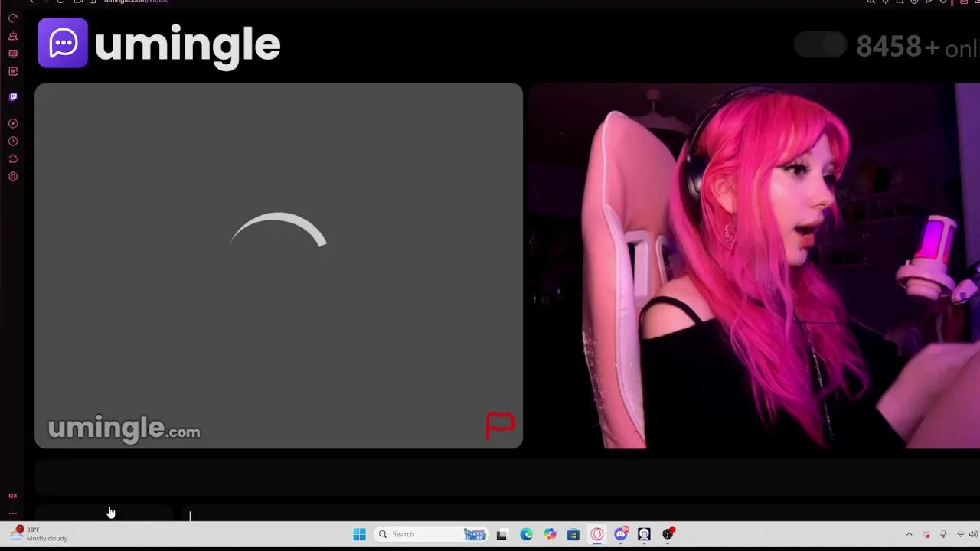Switch to Opera GX on the taskbar
980x551 pixels.
(597, 534)
